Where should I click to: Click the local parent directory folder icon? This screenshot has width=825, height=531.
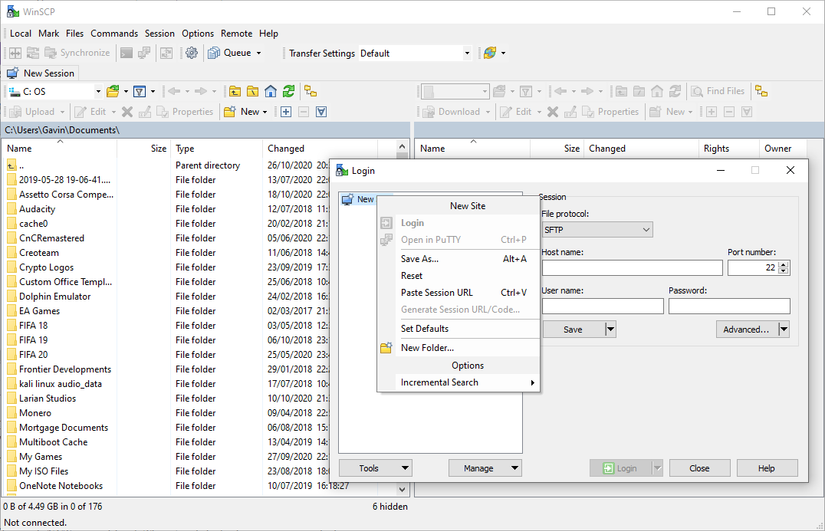click(234, 91)
